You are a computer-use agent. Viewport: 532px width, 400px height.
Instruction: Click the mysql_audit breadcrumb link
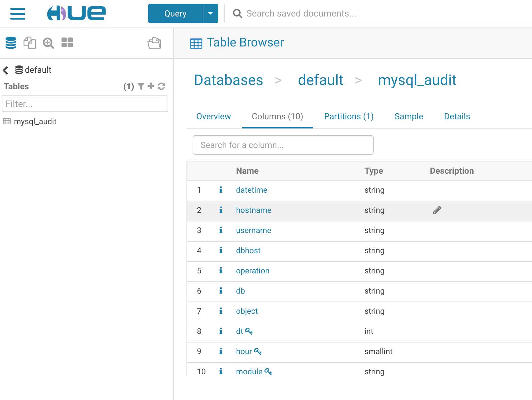pos(417,80)
